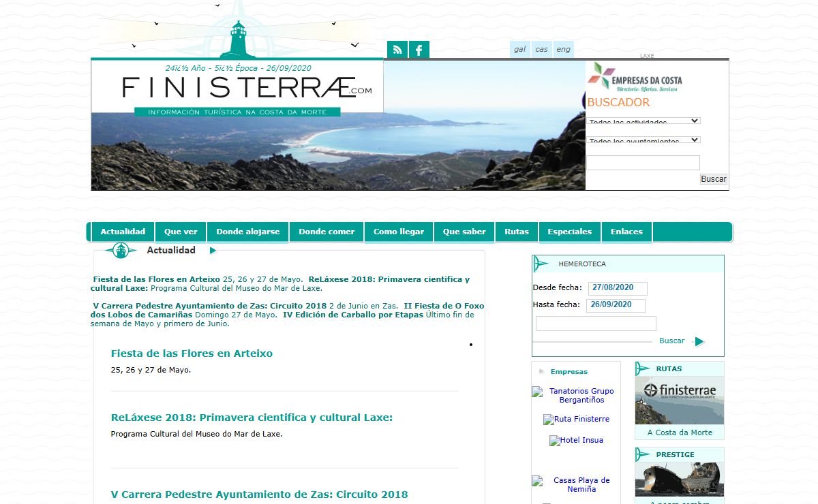Viewport: 818px width, 504px height.
Task: Click the Finisterrae.com site logo
Action: pos(247,87)
